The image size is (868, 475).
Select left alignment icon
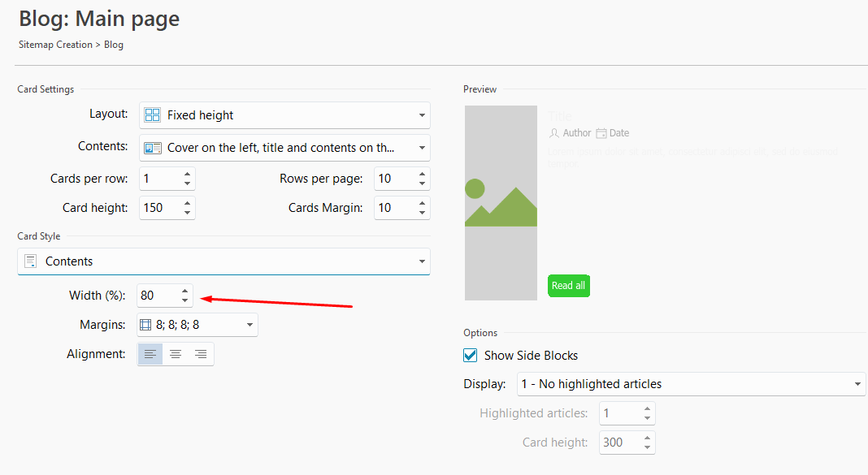click(x=150, y=354)
